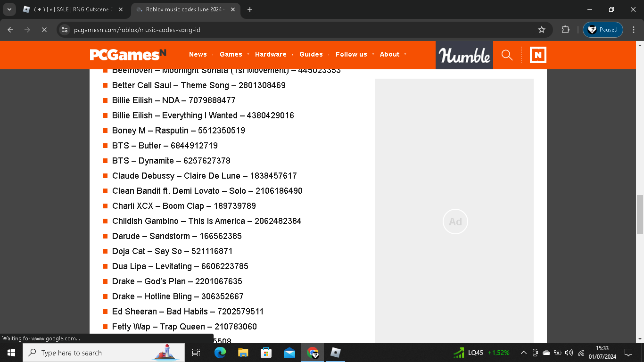The width and height of the screenshot is (644, 362).
Task: Open a new browser tab
Action: pos(250,9)
